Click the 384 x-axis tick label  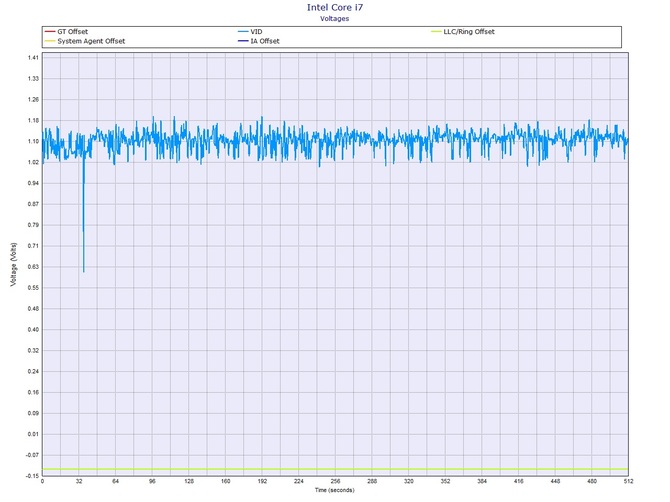482,481
